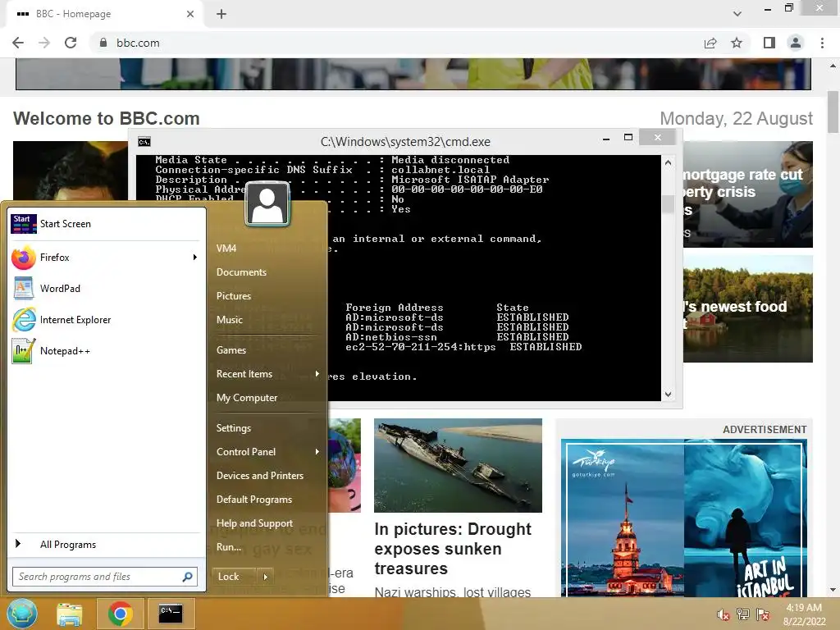Expand Firefox jump list arrow

pyautogui.click(x=195, y=258)
